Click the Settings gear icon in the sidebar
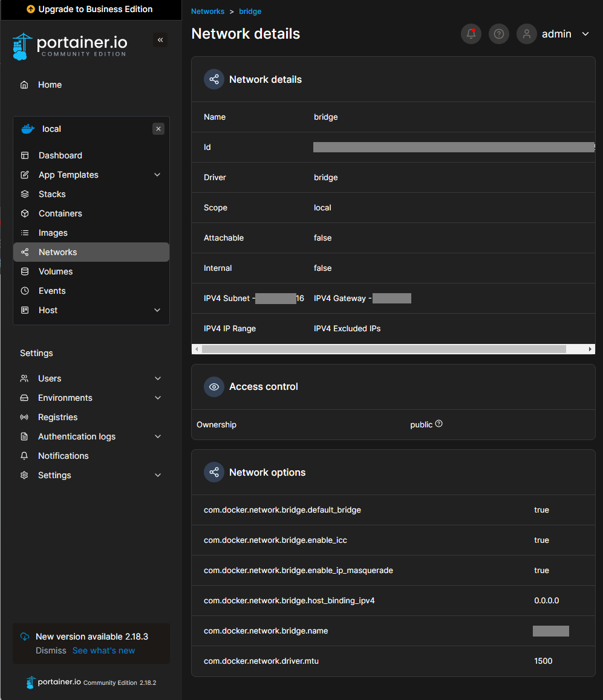This screenshot has width=603, height=700. click(25, 476)
